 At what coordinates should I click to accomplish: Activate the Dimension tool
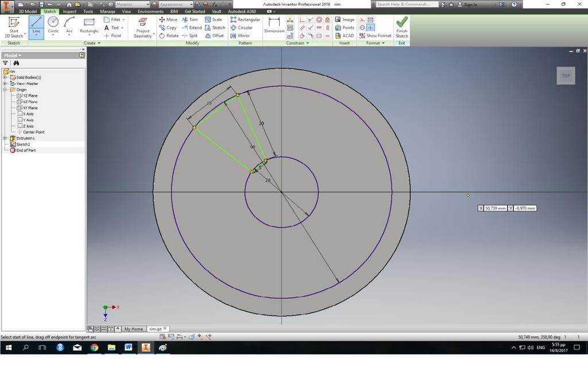coord(274,25)
